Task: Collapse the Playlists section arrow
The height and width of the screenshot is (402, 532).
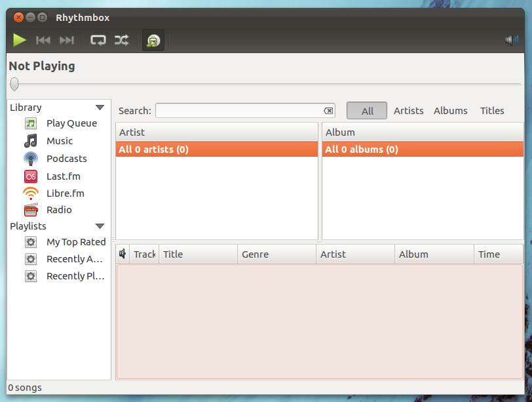Action: coord(100,226)
